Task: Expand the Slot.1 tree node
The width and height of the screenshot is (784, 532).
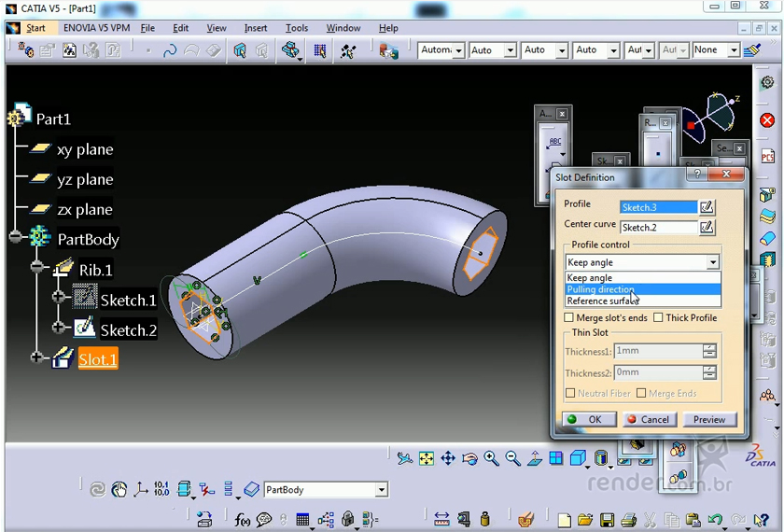Action: tap(37, 357)
